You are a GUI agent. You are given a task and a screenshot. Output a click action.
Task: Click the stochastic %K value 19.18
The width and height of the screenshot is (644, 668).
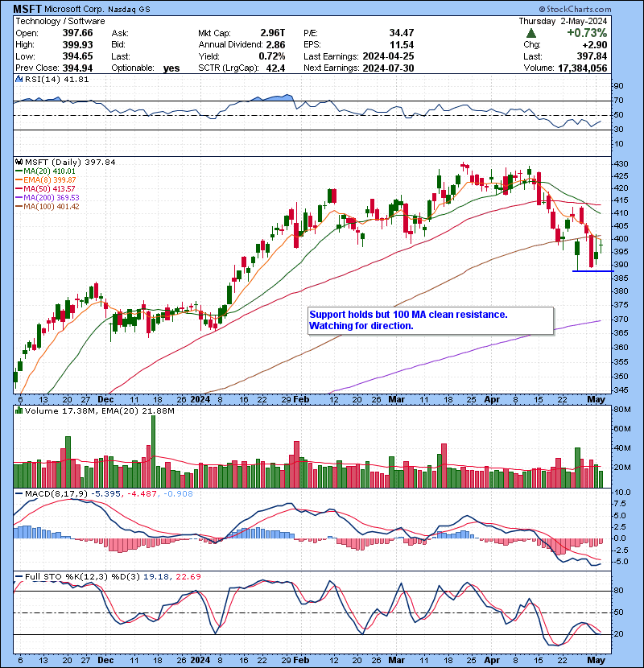pos(155,576)
